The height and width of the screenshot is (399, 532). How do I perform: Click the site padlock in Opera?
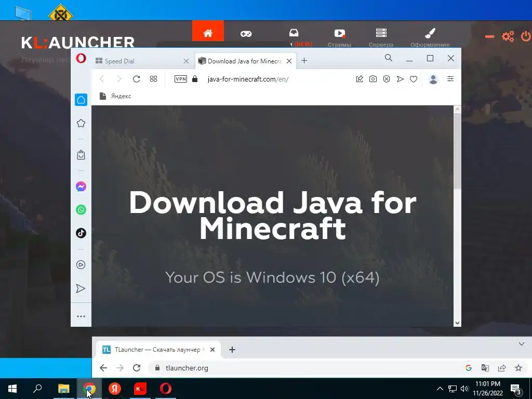(195, 79)
